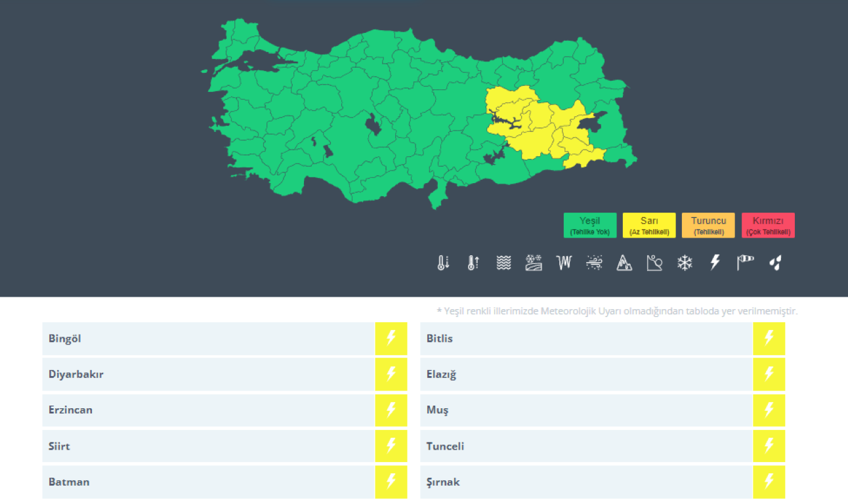Click the yellow Sarı legend box

point(649,225)
